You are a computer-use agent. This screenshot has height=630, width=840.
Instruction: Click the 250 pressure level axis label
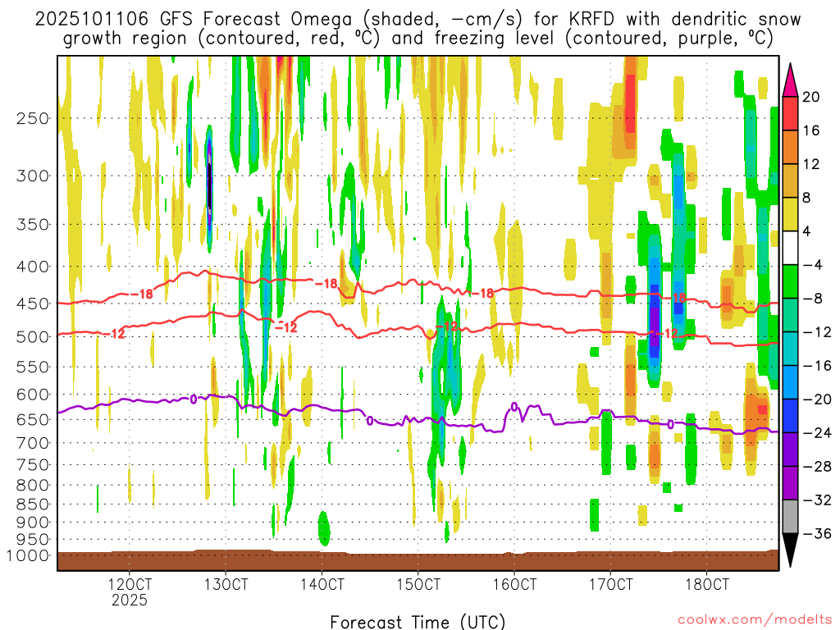(33, 118)
